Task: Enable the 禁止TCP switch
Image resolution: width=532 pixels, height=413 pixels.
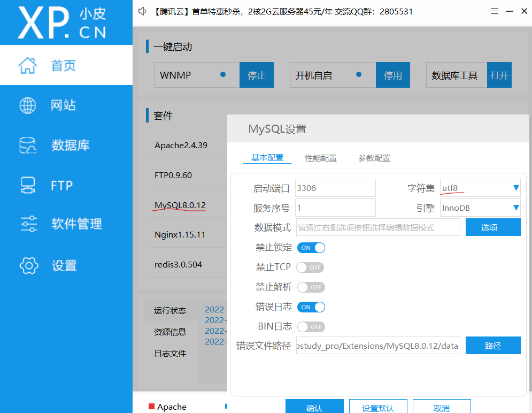Action: (310, 267)
